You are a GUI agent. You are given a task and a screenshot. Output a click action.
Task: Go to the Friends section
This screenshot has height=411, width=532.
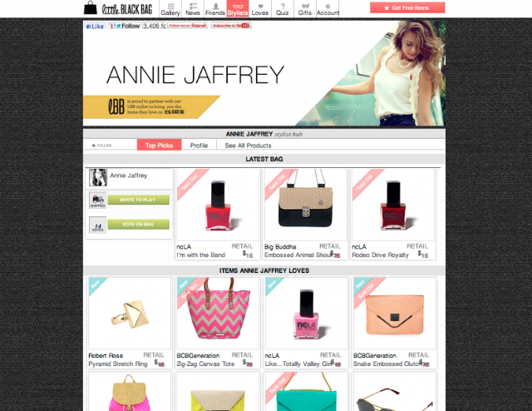pyautogui.click(x=215, y=8)
